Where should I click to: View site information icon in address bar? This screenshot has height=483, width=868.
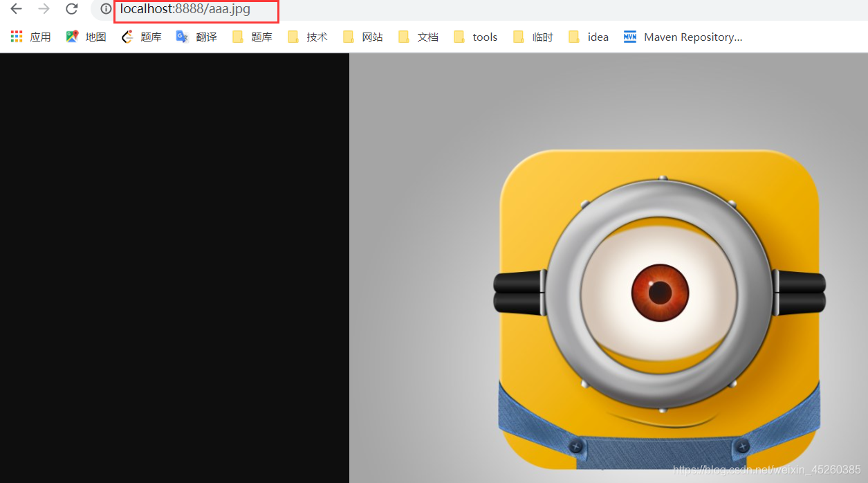point(106,9)
